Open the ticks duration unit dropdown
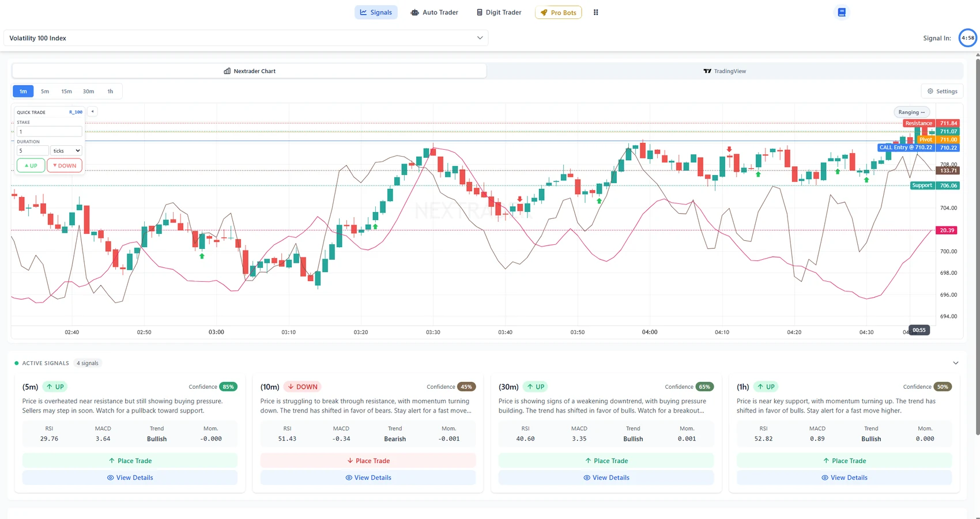This screenshot has width=980, height=519. tap(66, 151)
